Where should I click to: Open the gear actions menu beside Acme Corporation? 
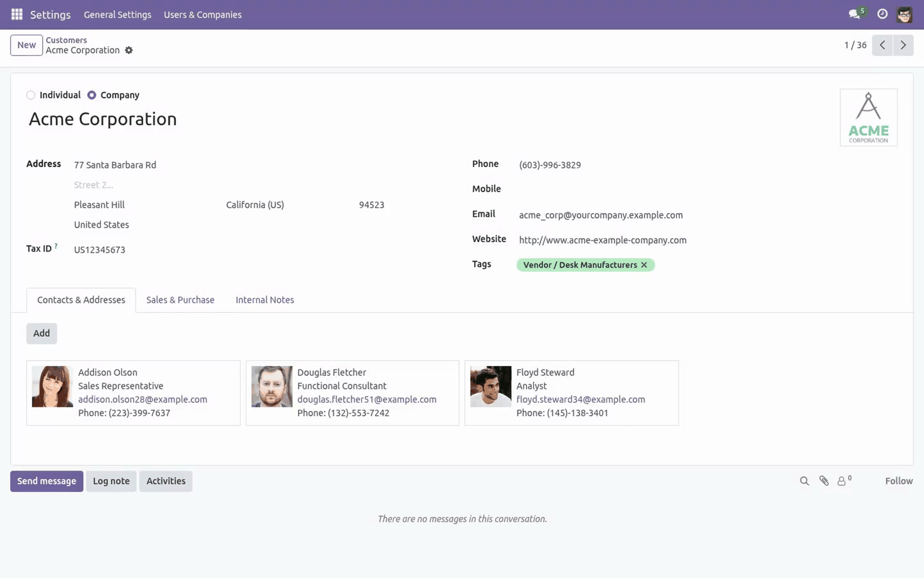click(x=129, y=50)
